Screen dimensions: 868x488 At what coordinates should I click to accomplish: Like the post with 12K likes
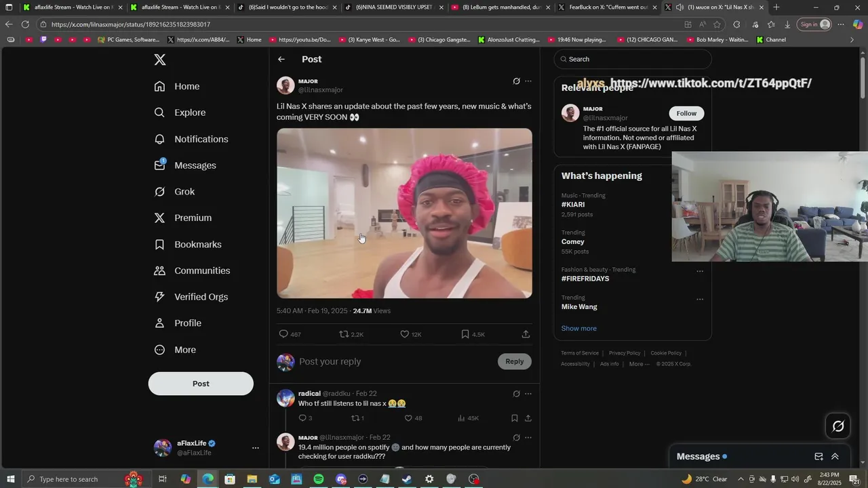tap(410, 334)
